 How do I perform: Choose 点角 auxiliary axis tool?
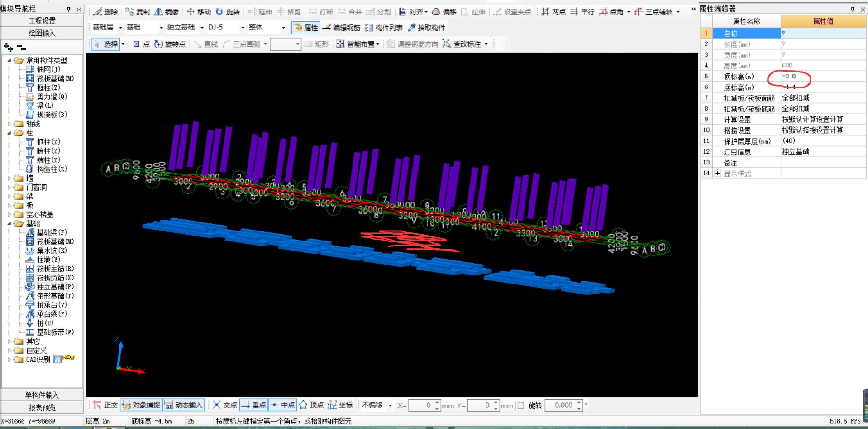(x=611, y=12)
